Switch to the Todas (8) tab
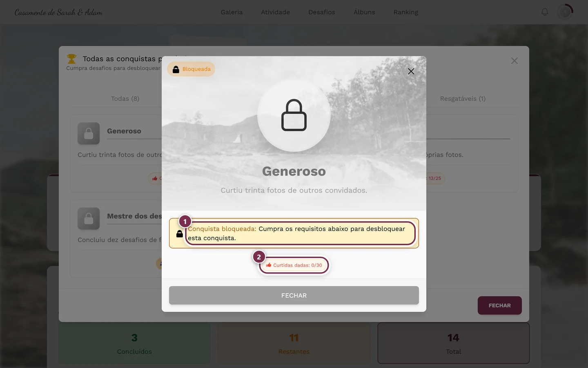This screenshot has width=588, height=368. 125,99
